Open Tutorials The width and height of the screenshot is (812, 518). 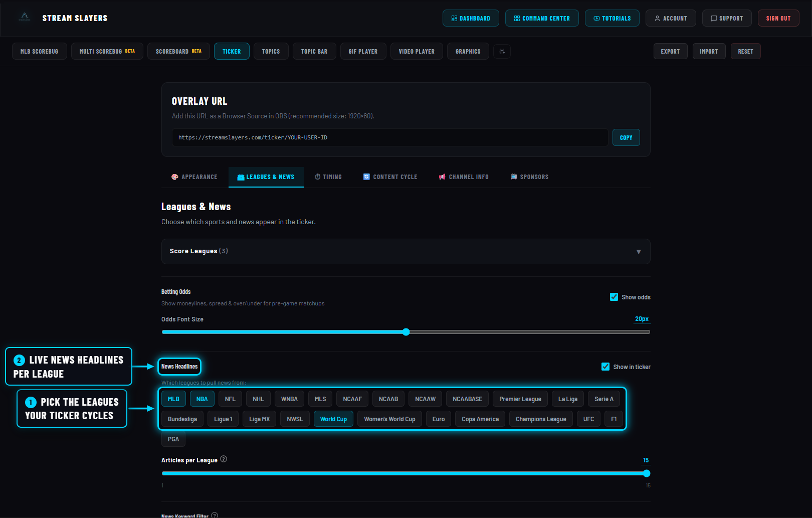(612, 18)
